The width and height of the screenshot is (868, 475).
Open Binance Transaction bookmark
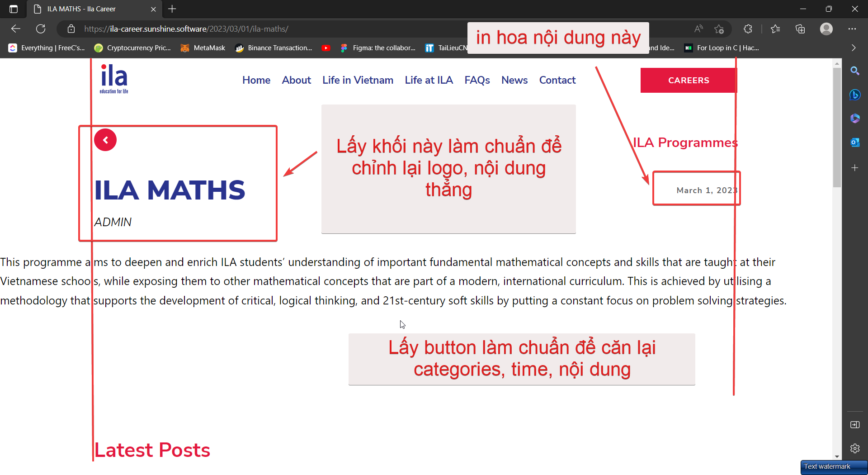click(x=274, y=48)
